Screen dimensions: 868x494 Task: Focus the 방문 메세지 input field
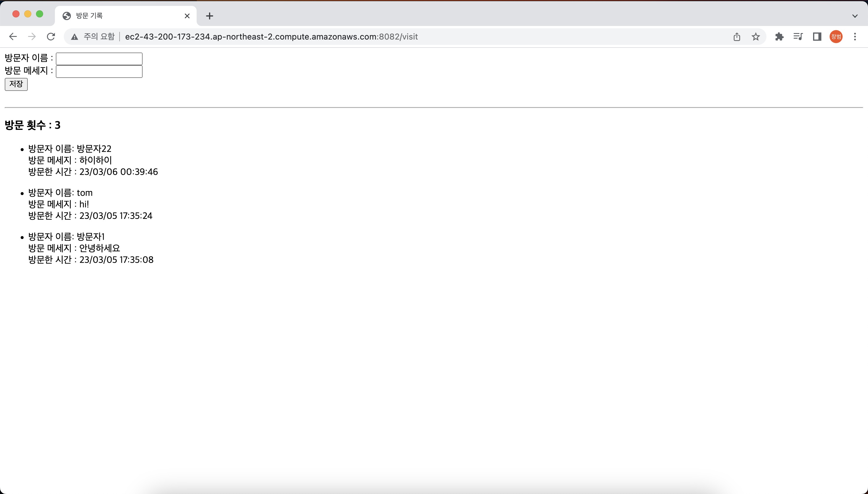tap(99, 72)
